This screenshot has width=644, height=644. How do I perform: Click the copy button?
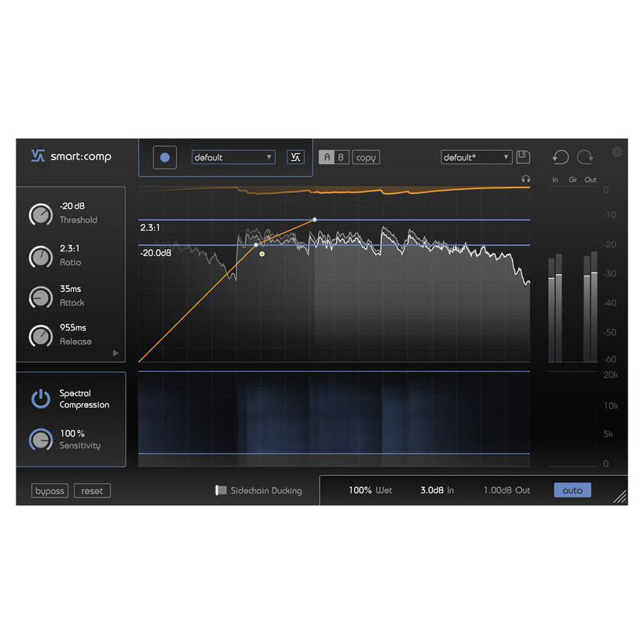click(365, 157)
